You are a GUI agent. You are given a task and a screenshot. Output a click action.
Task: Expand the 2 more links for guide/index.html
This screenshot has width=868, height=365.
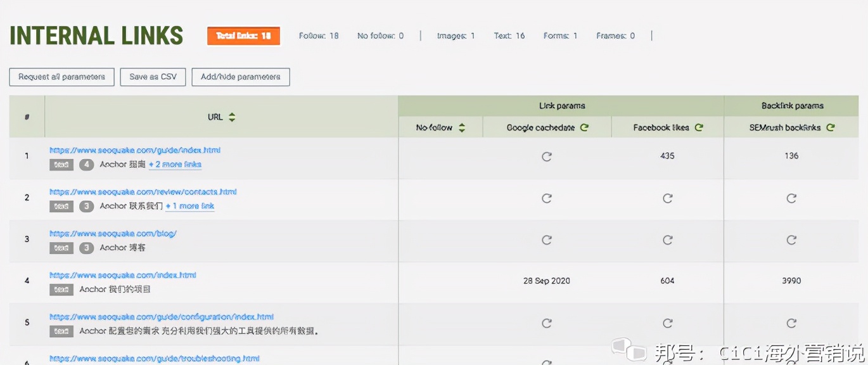point(174,164)
